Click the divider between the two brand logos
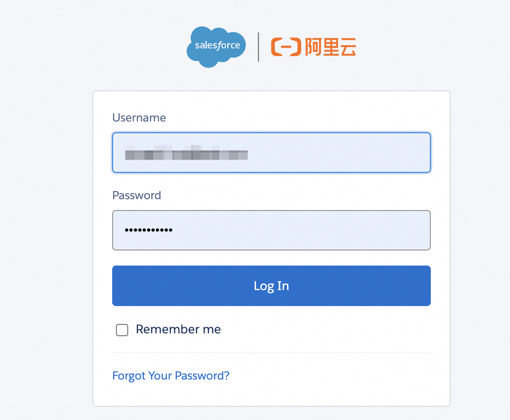 pos(258,47)
